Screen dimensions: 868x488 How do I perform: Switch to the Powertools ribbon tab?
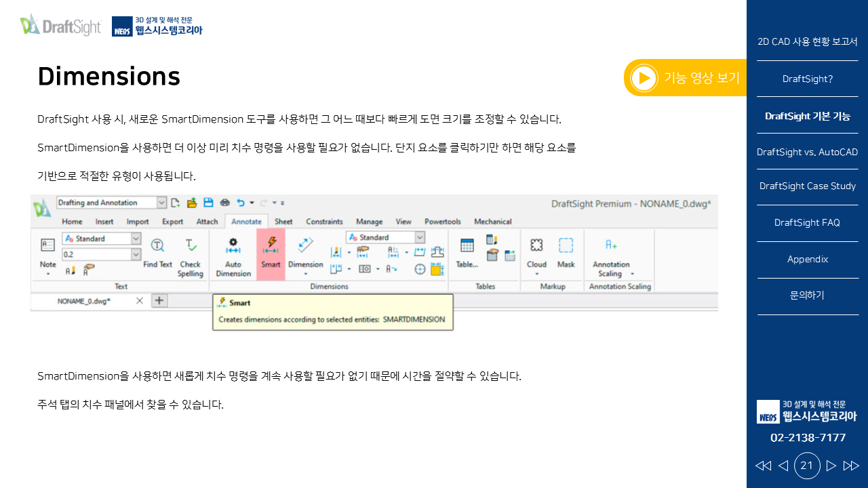pos(443,222)
